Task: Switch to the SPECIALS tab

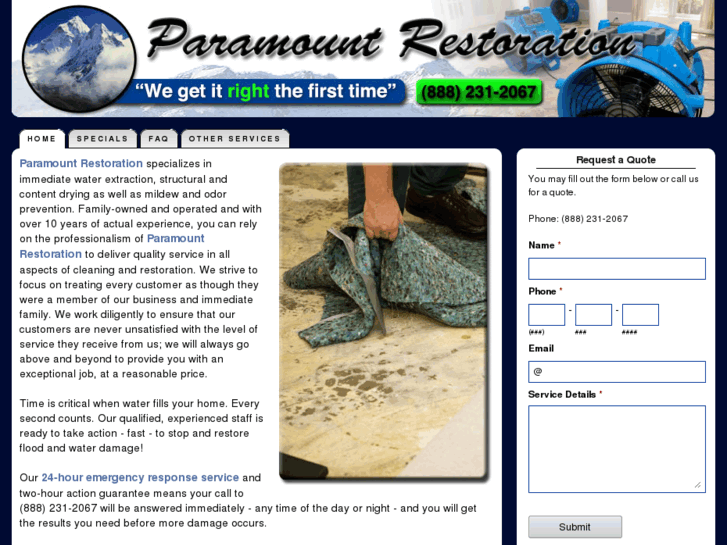Action: pyautogui.click(x=102, y=139)
